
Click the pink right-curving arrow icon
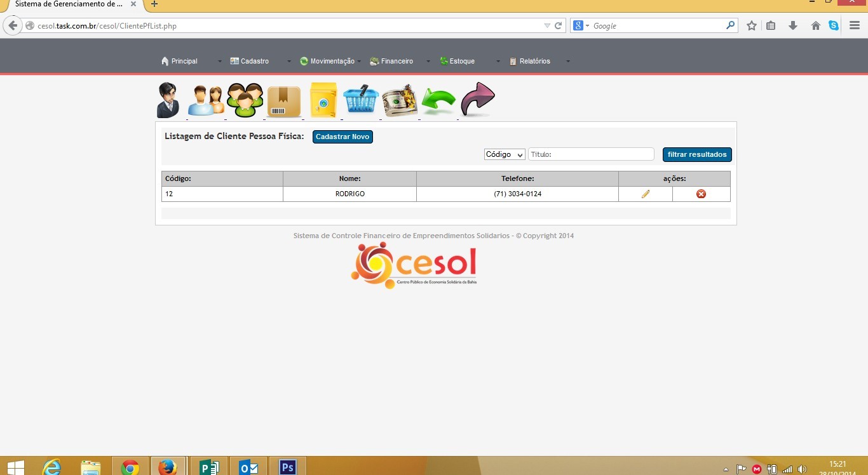477,100
